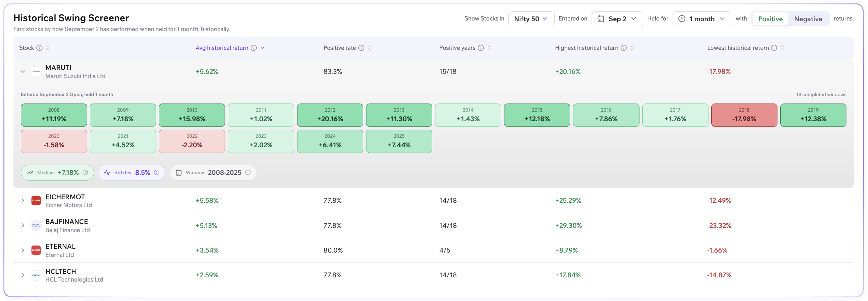Click the HCL Technologies logo icon
The width and height of the screenshot is (868, 301).
(36, 275)
